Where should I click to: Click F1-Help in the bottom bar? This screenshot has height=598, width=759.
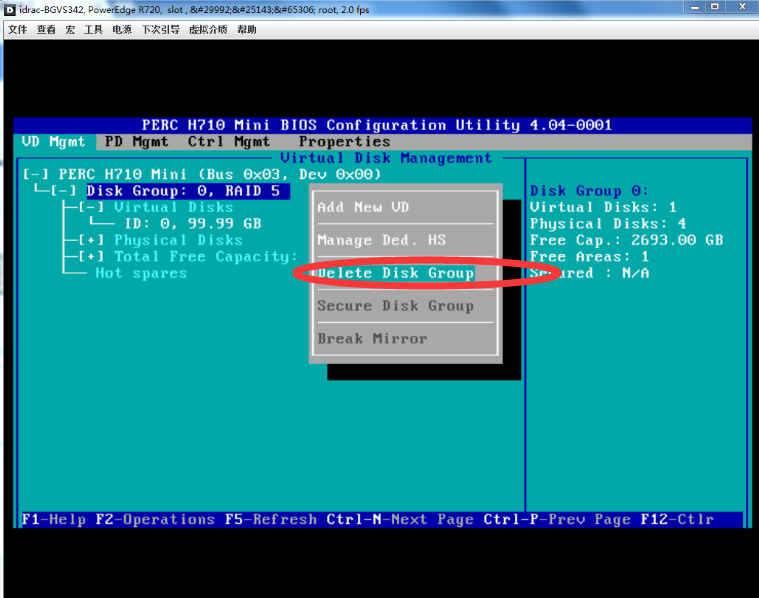tap(54, 520)
